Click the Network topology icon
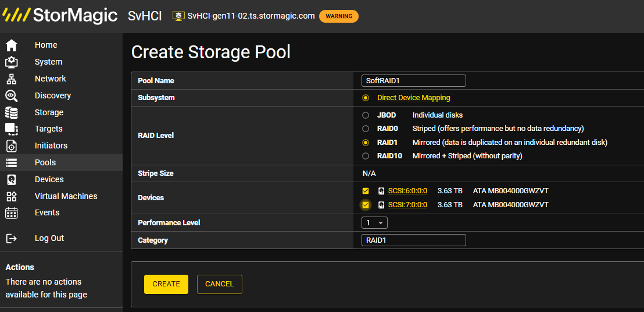 pyautogui.click(x=11, y=79)
